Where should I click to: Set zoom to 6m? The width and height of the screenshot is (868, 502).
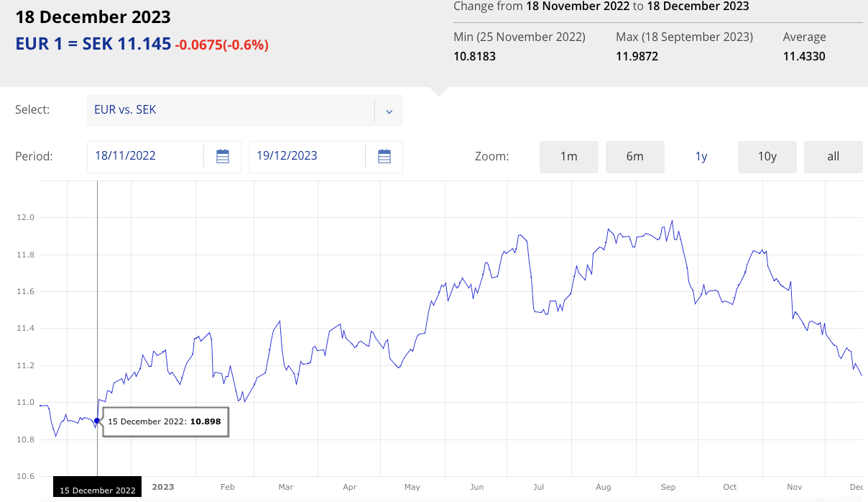coord(634,156)
